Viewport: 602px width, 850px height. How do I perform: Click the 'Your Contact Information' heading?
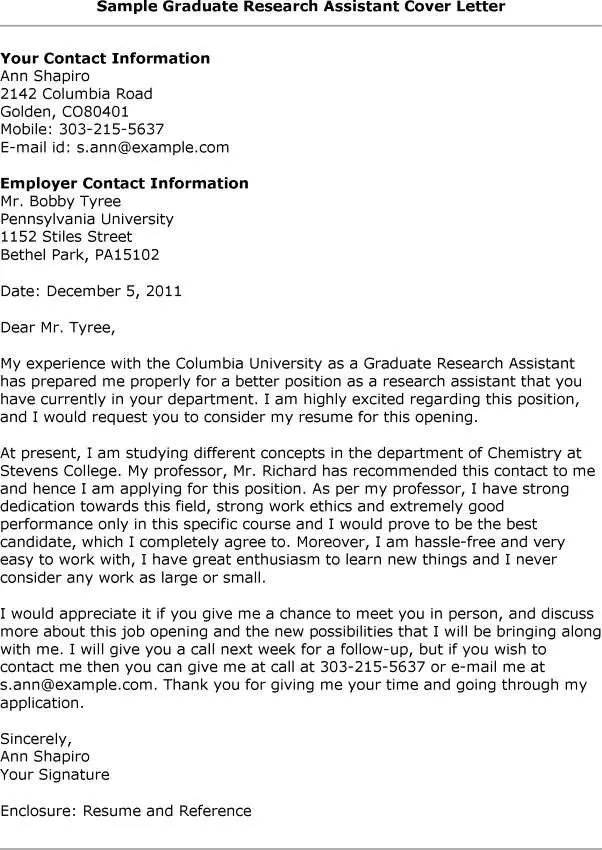click(x=105, y=58)
